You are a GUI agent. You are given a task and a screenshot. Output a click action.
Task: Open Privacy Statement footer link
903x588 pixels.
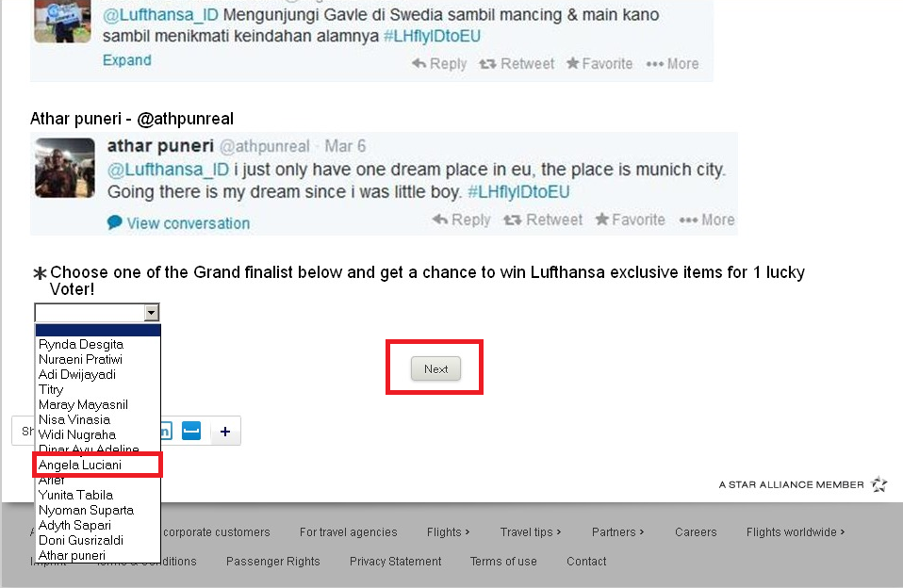[x=395, y=561]
